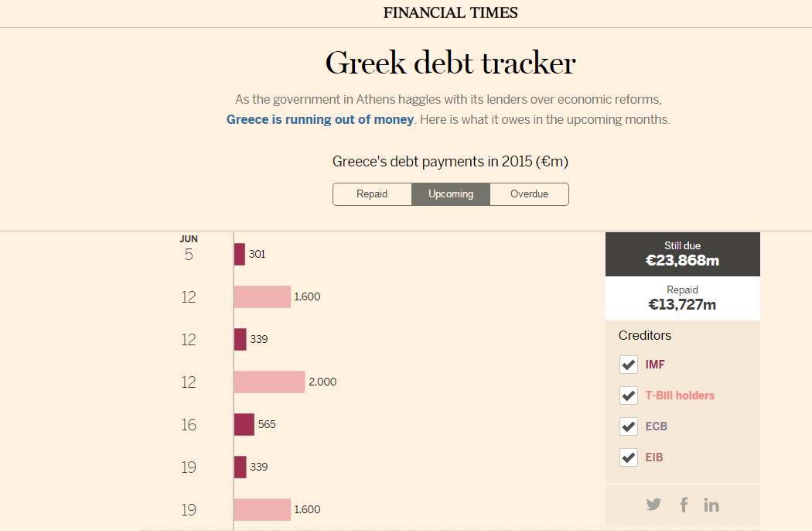Toggle the T-Bill holders checkbox
812x531 pixels.
629,396
